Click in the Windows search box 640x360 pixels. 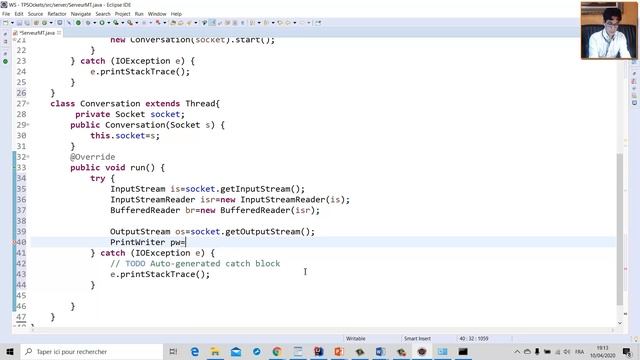tap(92, 351)
